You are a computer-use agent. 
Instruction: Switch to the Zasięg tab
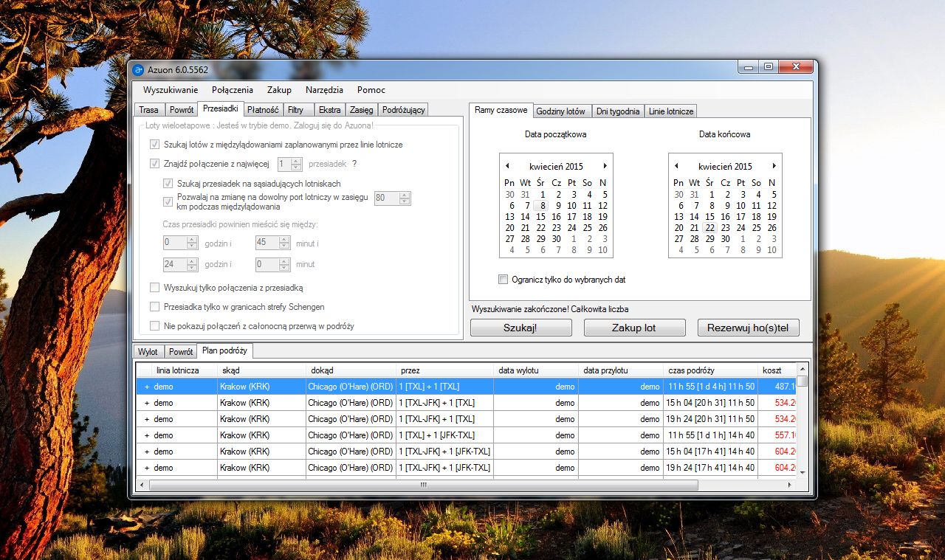pos(361,110)
